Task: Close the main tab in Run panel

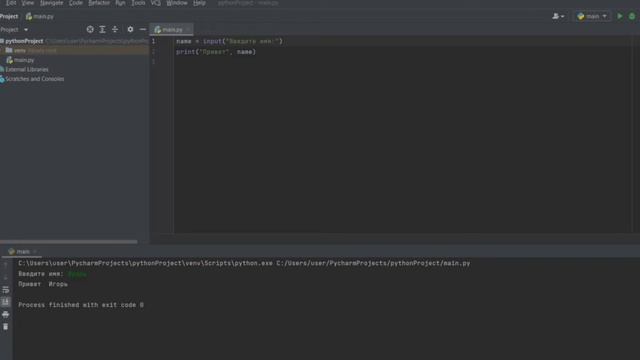Action: click(35, 251)
